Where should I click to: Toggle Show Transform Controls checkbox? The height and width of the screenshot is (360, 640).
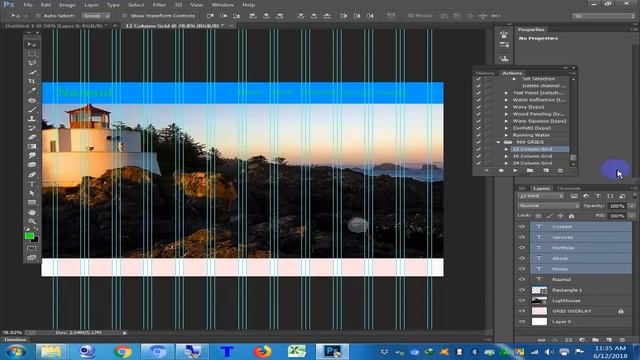(124, 16)
